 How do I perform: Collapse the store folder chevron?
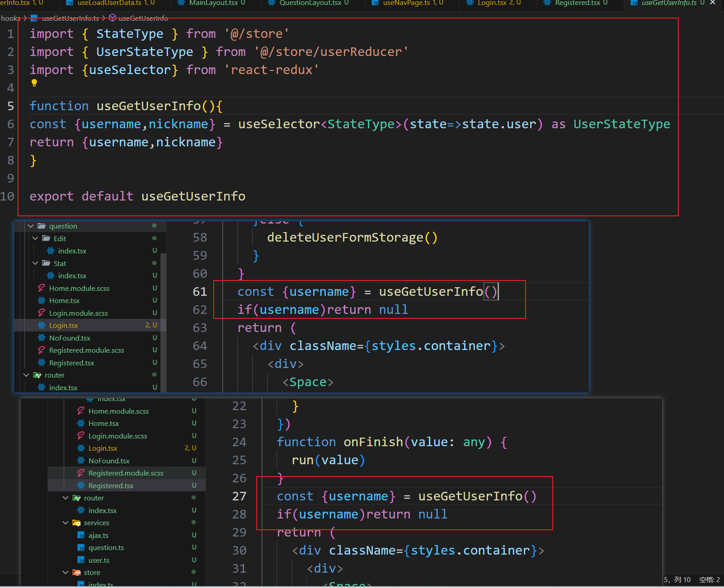66,572
